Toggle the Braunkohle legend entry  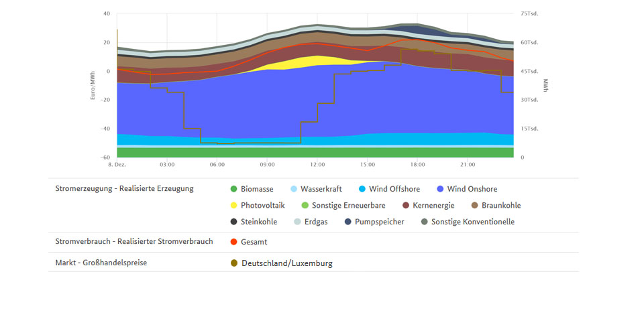pyautogui.click(x=496, y=206)
